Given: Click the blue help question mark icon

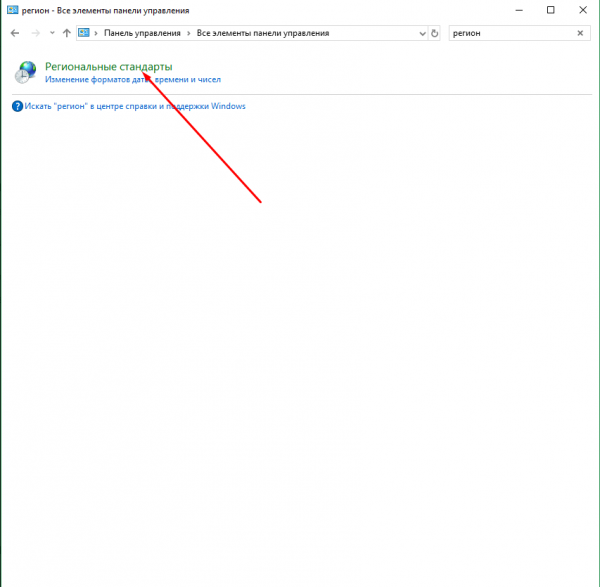Looking at the screenshot, I should 18,106.
